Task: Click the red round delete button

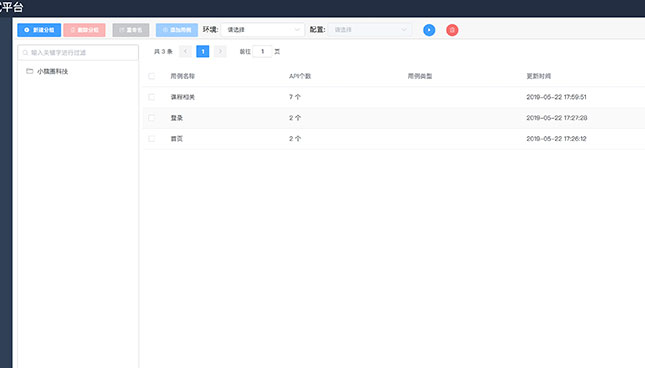Action: coord(452,30)
